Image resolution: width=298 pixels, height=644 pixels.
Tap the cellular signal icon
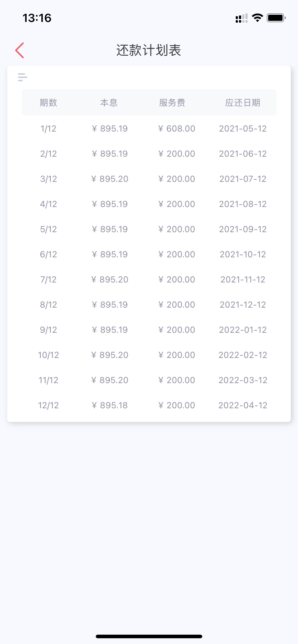pos(241,18)
